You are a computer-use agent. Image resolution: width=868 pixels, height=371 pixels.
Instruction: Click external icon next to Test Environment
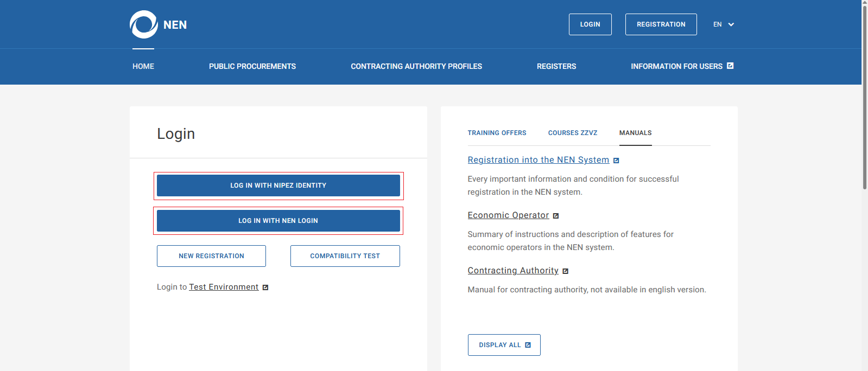pos(265,287)
